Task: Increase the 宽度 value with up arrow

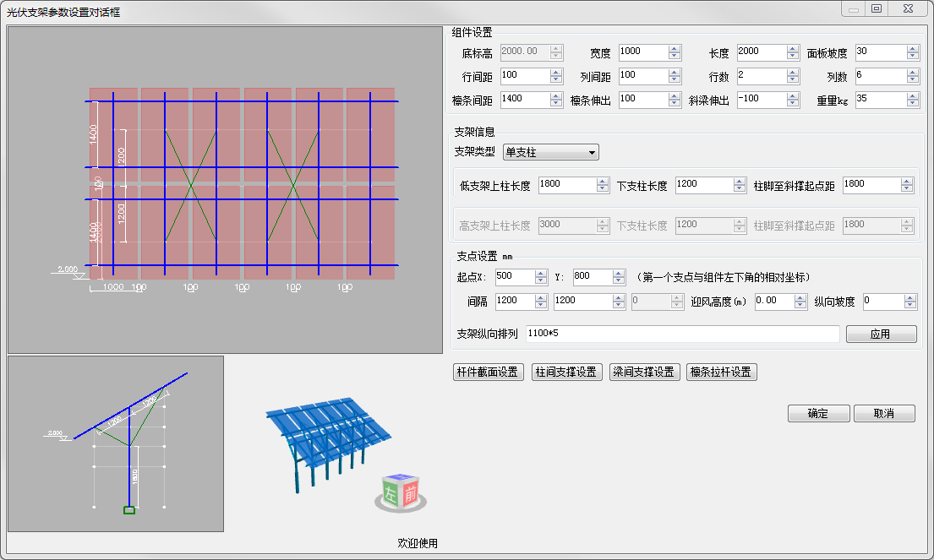Action: 674,49
